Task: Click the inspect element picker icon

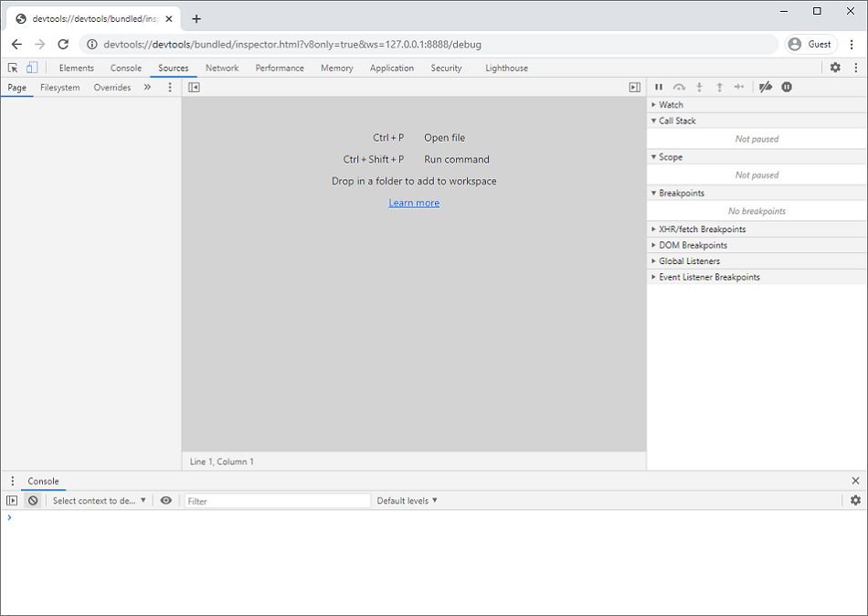Action: pos(13,68)
